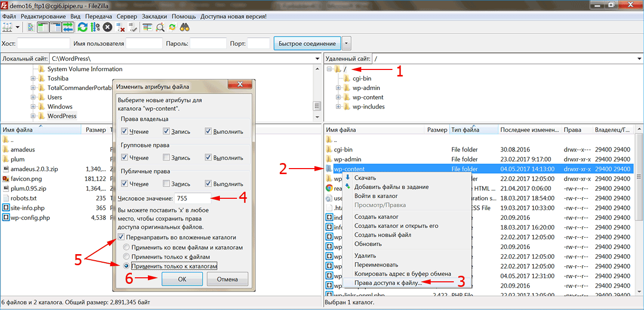
Task: Reconnect to last server toolbar icon
Action: pyautogui.click(x=133, y=27)
